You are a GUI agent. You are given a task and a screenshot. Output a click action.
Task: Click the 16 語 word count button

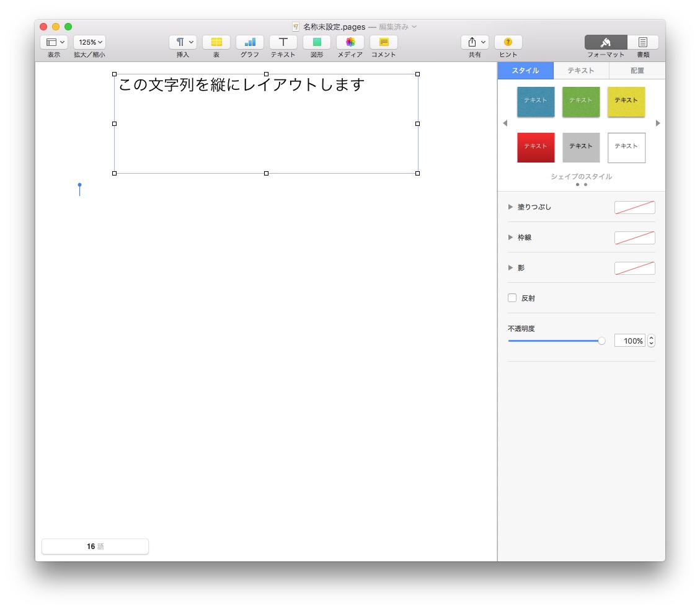95,546
